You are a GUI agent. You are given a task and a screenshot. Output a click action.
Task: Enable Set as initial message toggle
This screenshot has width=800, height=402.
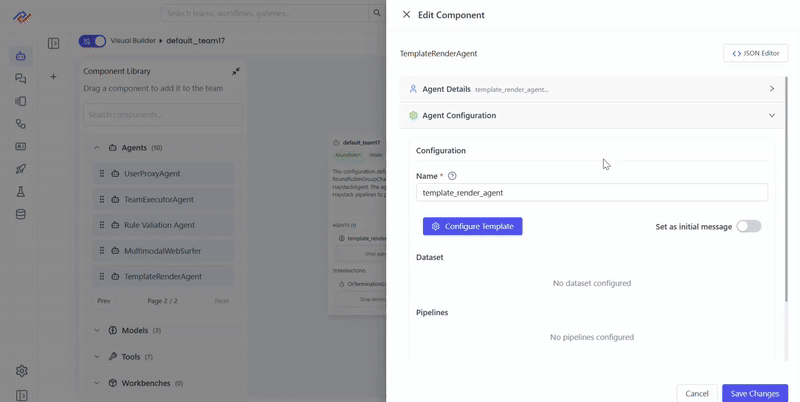point(748,227)
